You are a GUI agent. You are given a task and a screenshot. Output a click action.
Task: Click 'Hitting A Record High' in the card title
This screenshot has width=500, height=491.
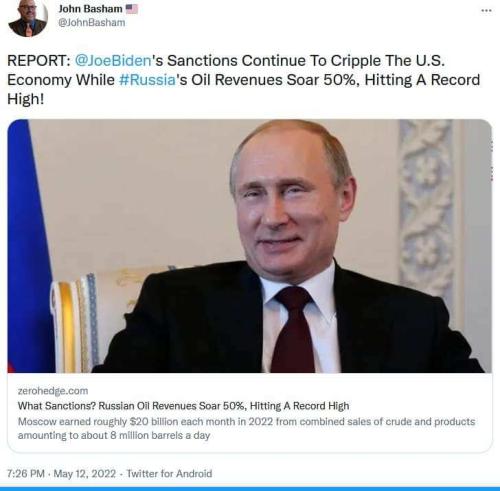click(299, 406)
